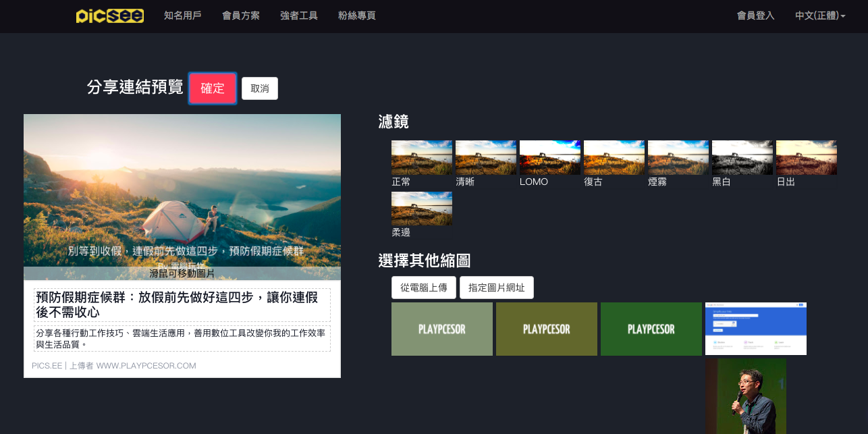Click the 選擇其他縮圖 heading
Image resolution: width=868 pixels, height=434 pixels.
425,261
